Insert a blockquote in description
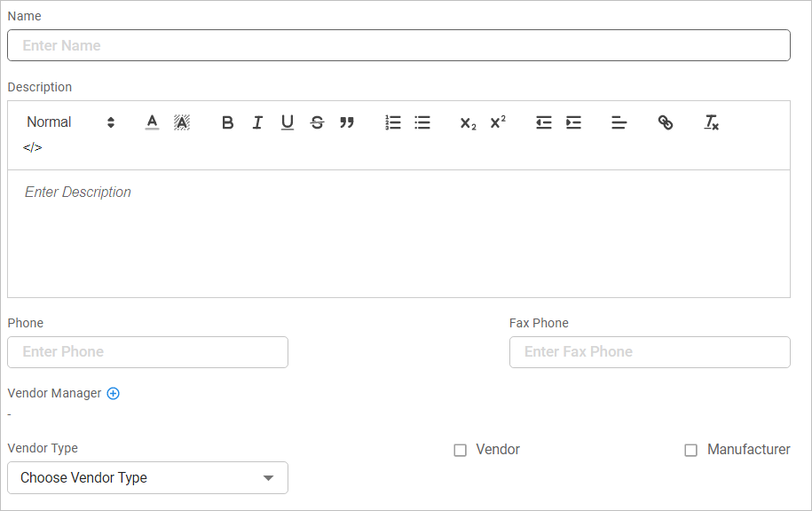This screenshot has height=511, width=812. pos(347,122)
